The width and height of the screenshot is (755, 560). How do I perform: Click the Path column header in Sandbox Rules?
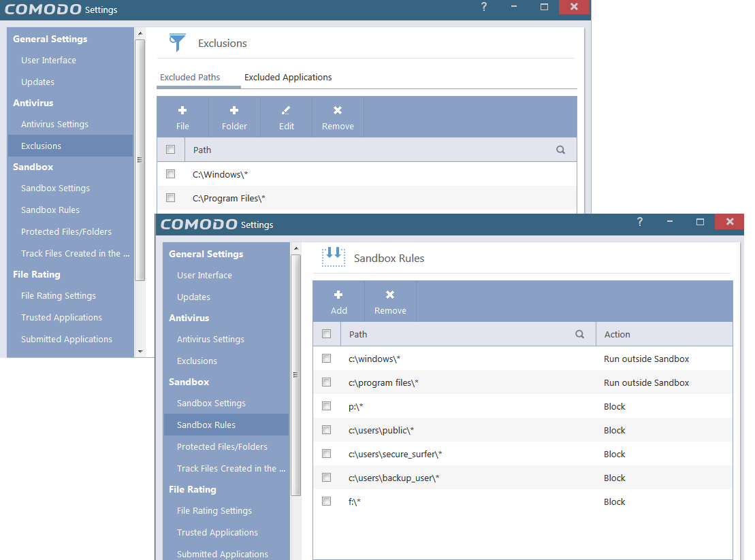(468, 334)
